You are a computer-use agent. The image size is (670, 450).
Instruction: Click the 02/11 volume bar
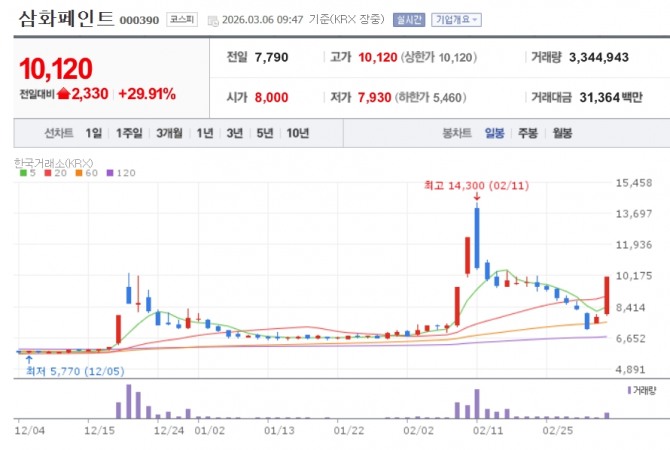477,403
